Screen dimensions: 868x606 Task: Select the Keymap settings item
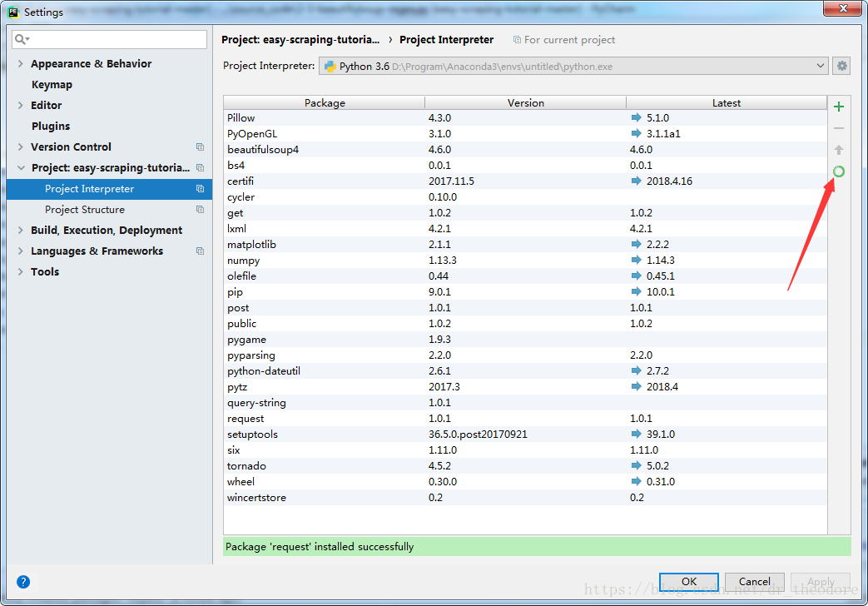[x=52, y=85]
